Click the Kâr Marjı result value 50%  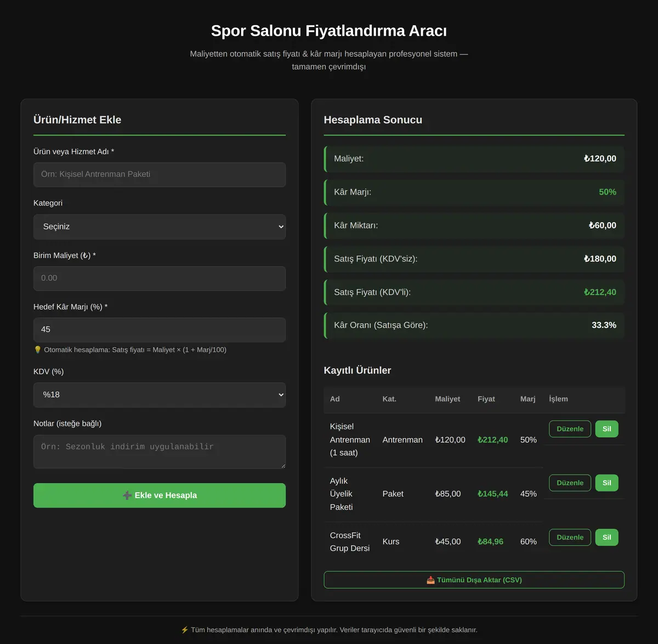point(608,192)
